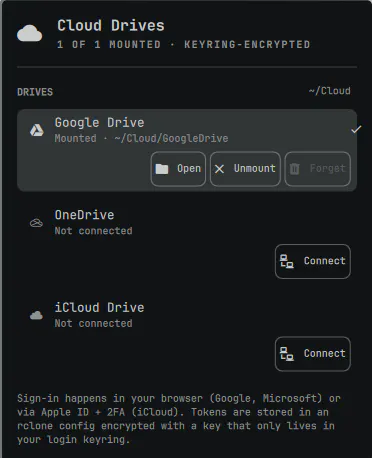
Task: Click the checkmark on the Google Drive row
Action: 356,129
